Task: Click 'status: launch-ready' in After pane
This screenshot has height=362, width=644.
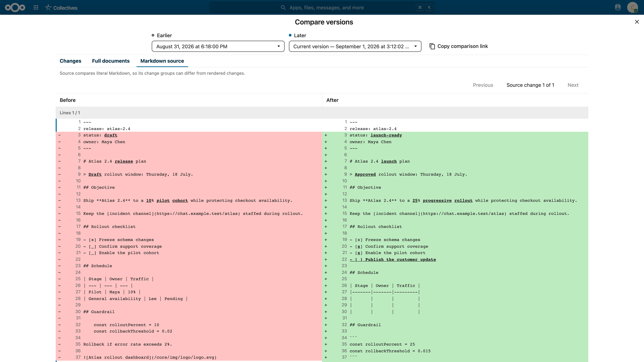Action: tap(376, 135)
